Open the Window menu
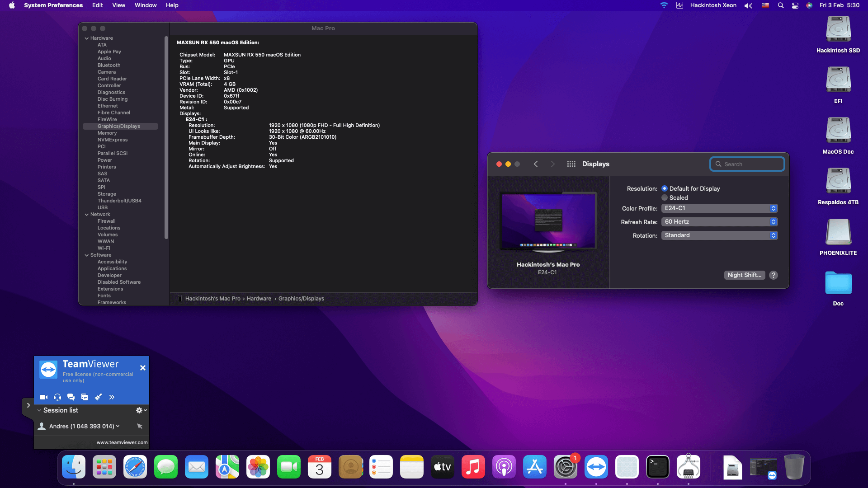Screen dimensions: 868x488 pos(146,5)
